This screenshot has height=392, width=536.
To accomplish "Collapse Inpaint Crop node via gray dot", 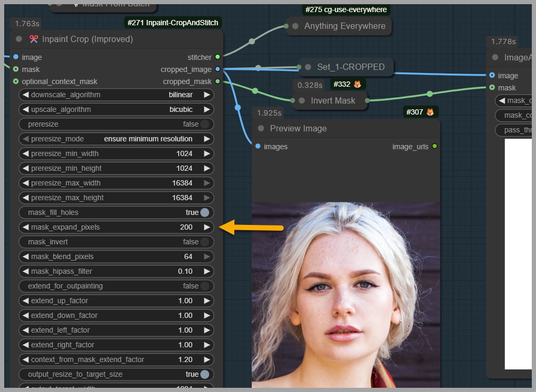I will 19,39.
